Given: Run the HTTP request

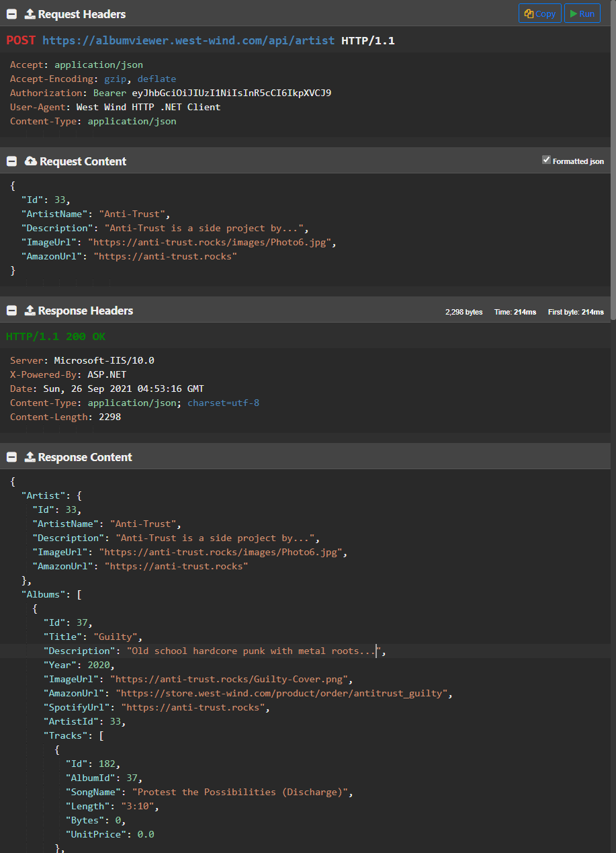Looking at the screenshot, I should tap(582, 13).
